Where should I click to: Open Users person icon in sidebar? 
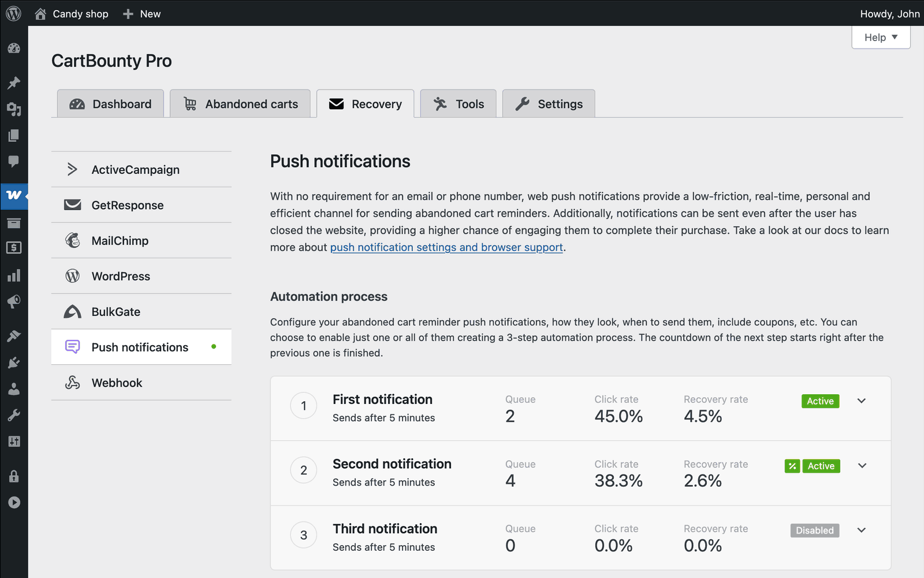pyautogui.click(x=14, y=388)
